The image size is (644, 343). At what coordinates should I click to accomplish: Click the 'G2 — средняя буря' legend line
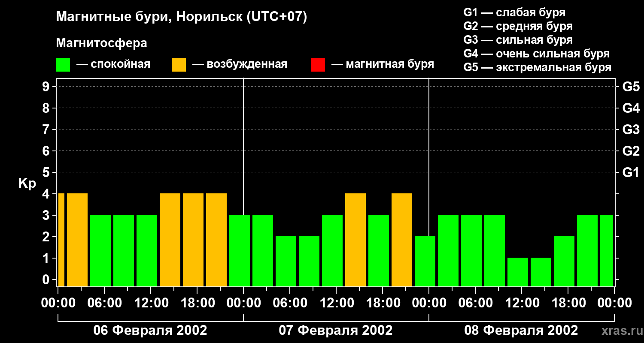(518, 26)
